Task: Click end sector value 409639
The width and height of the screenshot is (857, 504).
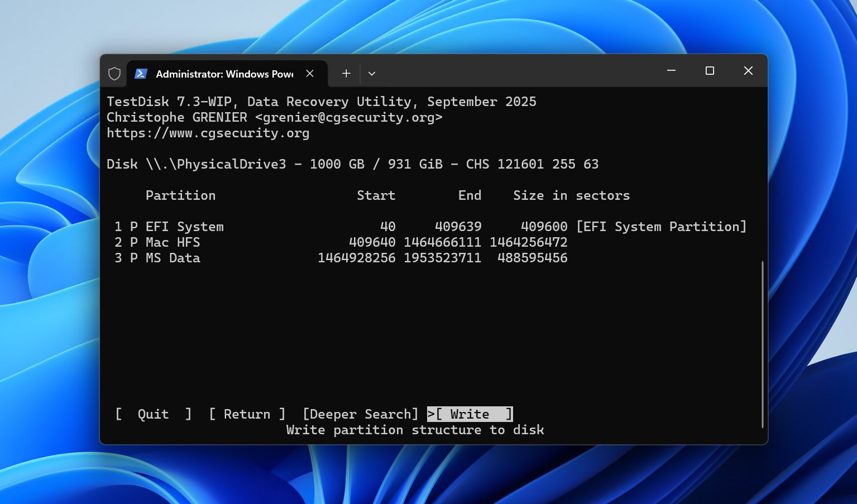Action: pyautogui.click(x=458, y=227)
